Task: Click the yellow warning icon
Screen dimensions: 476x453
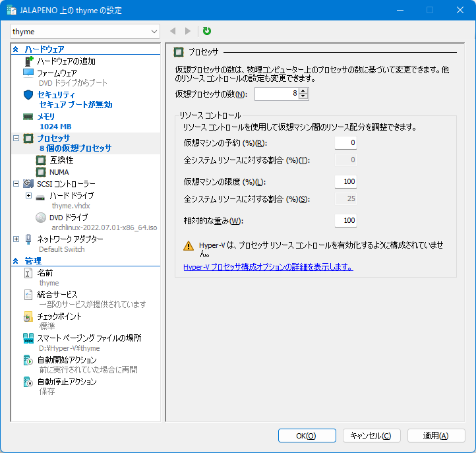Action: [x=189, y=246]
